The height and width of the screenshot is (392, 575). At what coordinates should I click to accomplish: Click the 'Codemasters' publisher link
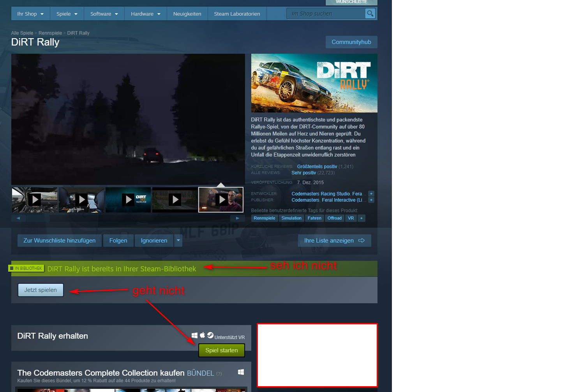pyautogui.click(x=305, y=200)
